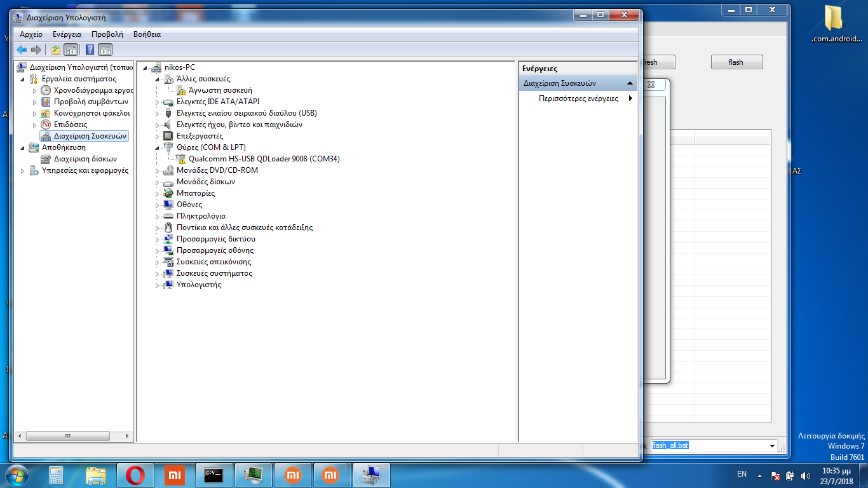Click the EN language indicator
868x488 pixels.
coord(742,474)
